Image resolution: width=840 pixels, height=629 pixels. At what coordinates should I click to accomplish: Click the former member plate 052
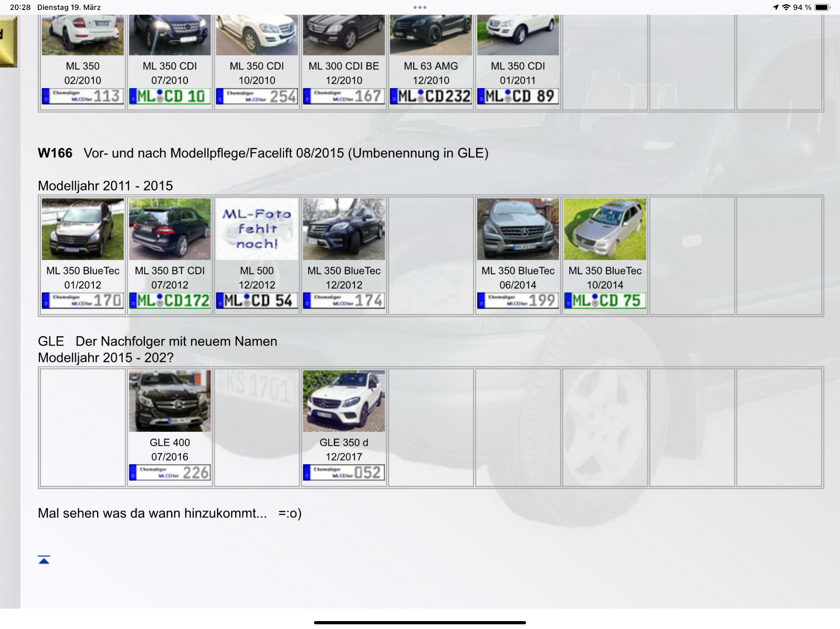pos(344,473)
